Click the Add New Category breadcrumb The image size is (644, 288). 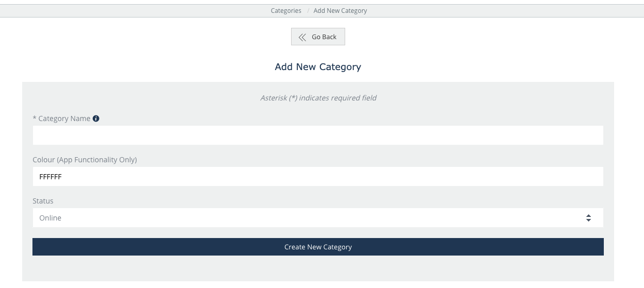(x=340, y=11)
